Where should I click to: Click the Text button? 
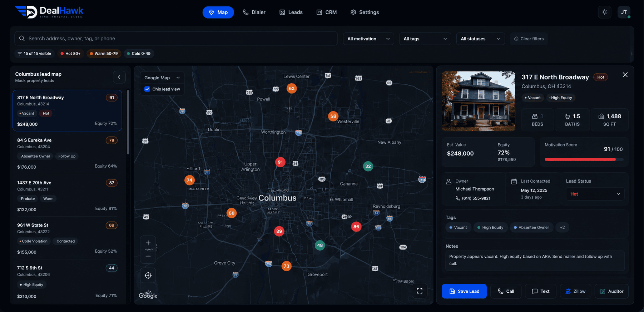(541, 291)
